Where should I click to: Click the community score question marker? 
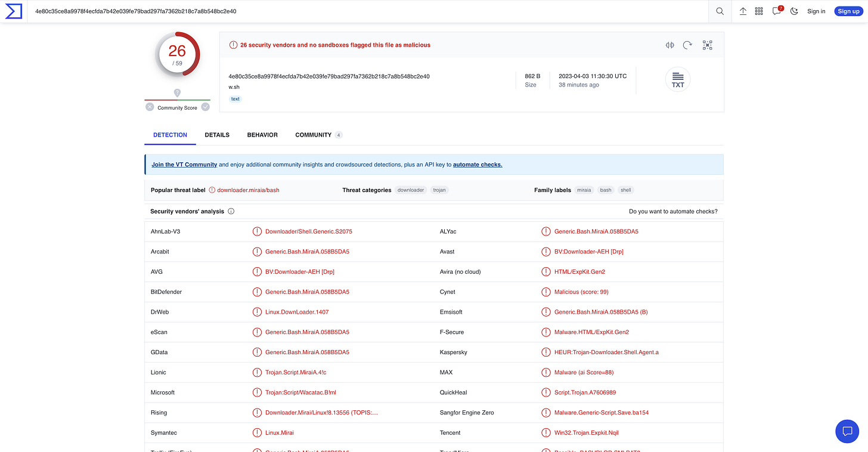[x=177, y=93]
